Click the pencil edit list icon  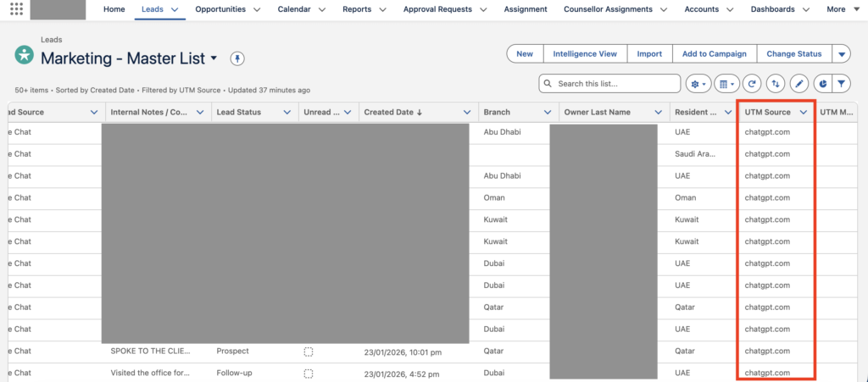[798, 84]
